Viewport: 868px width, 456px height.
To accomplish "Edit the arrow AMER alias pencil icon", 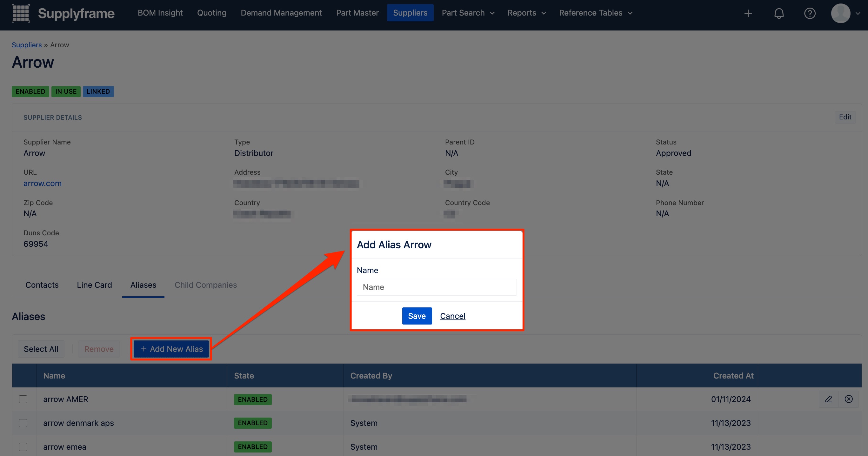I will click(x=829, y=399).
